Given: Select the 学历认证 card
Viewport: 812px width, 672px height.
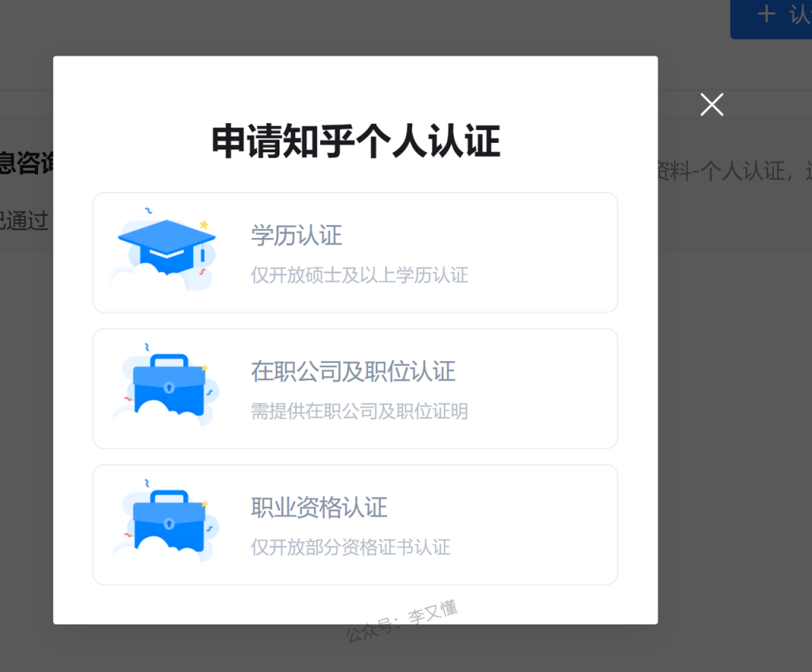Looking at the screenshot, I should [x=355, y=252].
